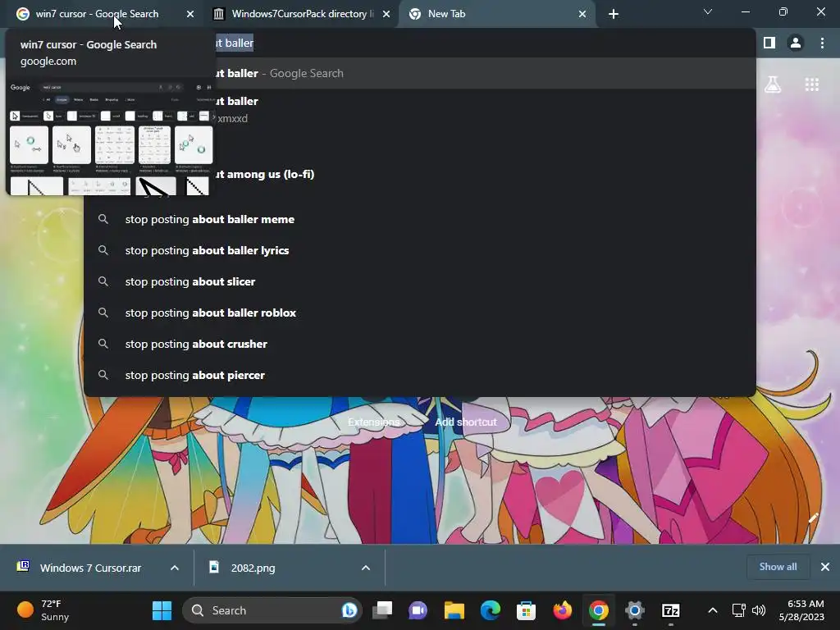
Task: Pick suggestion 'stop posting about baller lyrics'
Action: pos(420,250)
